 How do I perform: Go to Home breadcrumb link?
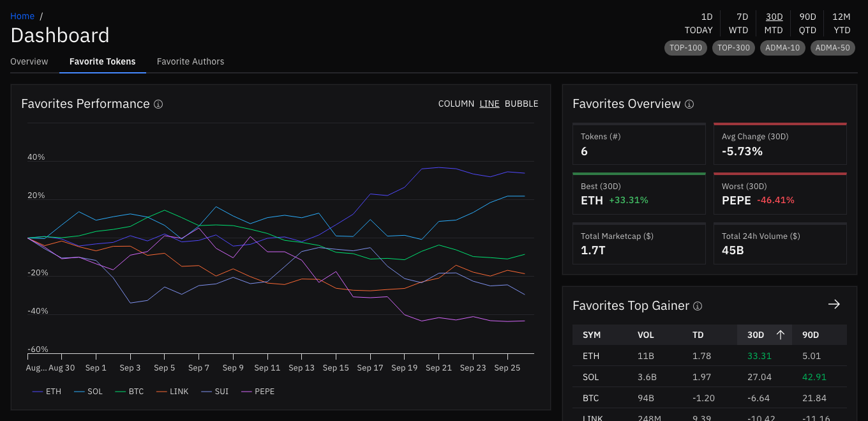pos(22,16)
